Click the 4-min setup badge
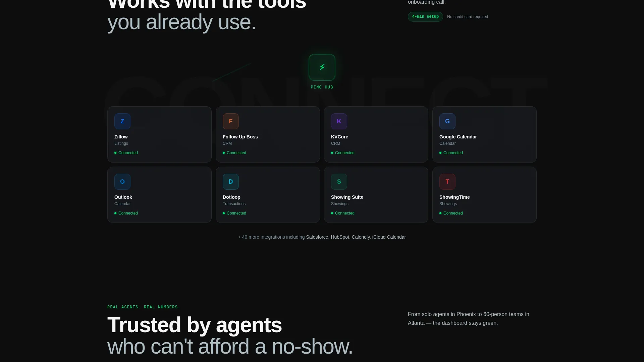 click(x=425, y=17)
